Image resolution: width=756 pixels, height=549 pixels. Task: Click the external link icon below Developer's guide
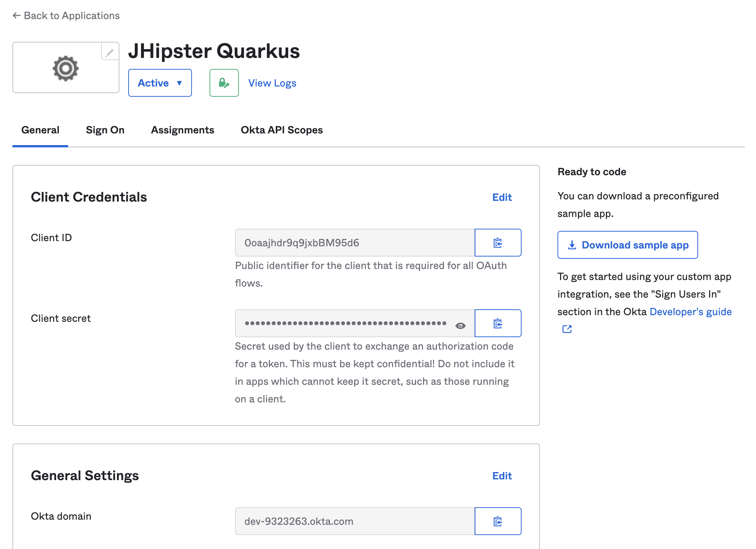point(567,329)
